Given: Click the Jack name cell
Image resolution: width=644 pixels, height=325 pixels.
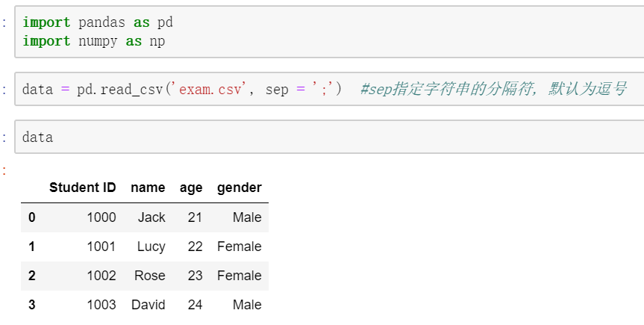Looking at the screenshot, I should 151,217.
